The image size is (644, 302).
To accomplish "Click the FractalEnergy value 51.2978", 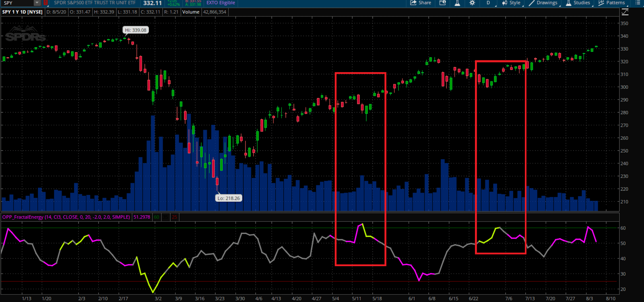I will pyautogui.click(x=142, y=217).
